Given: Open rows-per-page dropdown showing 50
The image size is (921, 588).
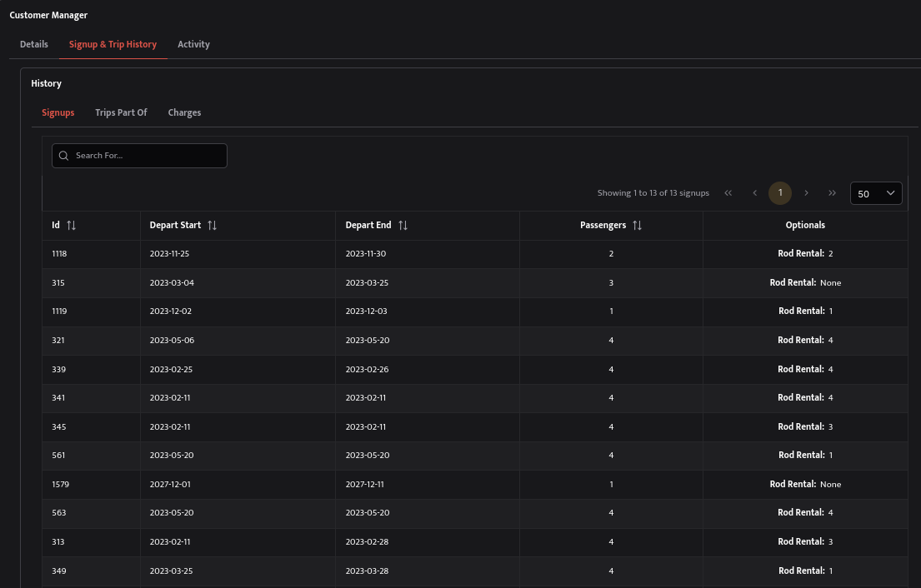Looking at the screenshot, I should (876, 194).
